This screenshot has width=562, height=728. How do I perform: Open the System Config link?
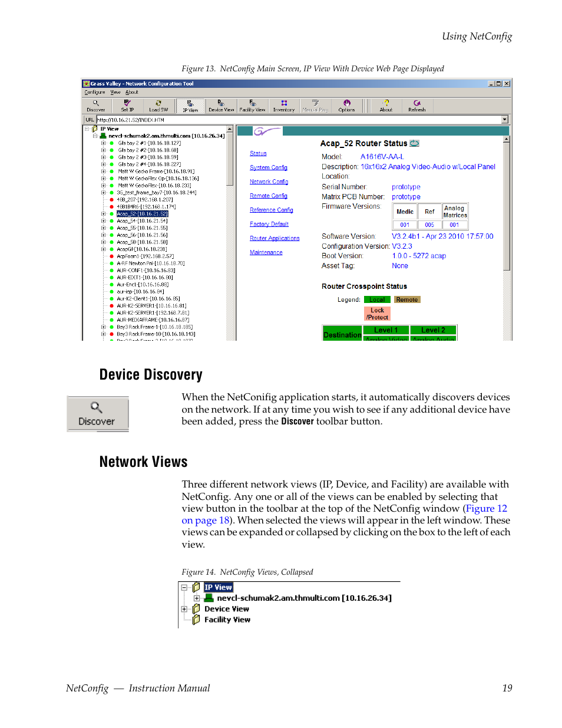pyautogui.click(x=269, y=167)
